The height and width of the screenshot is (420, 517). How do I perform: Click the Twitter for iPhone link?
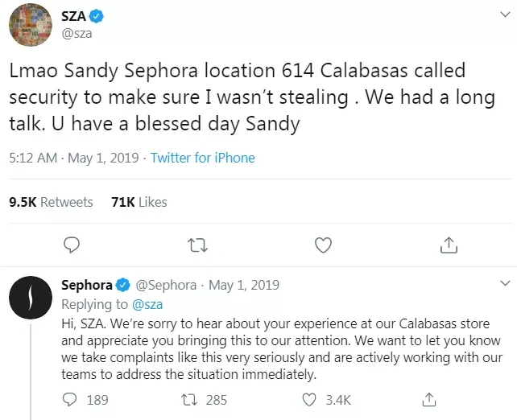[202, 159]
